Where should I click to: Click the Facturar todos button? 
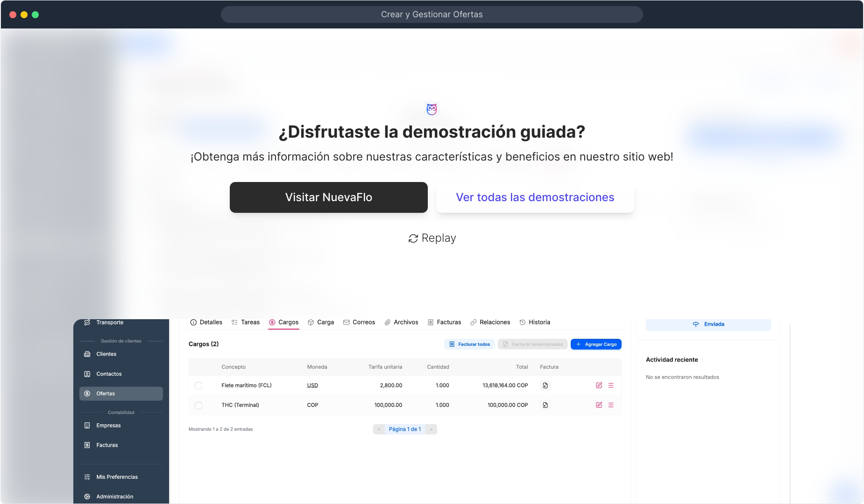[x=469, y=344]
